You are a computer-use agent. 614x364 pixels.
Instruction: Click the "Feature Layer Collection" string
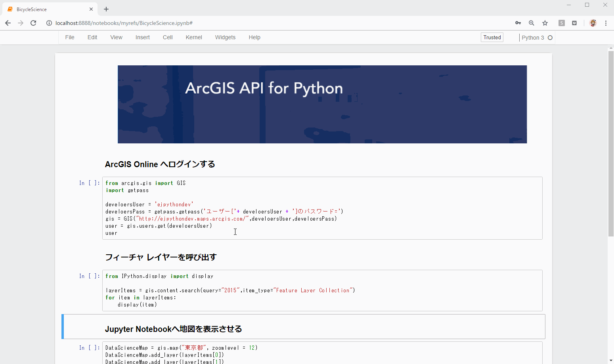[x=312, y=290]
